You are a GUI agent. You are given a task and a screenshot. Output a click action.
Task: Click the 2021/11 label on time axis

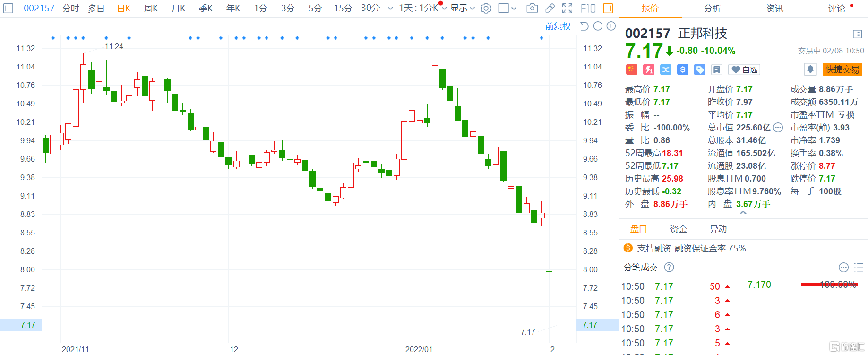[x=75, y=349]
